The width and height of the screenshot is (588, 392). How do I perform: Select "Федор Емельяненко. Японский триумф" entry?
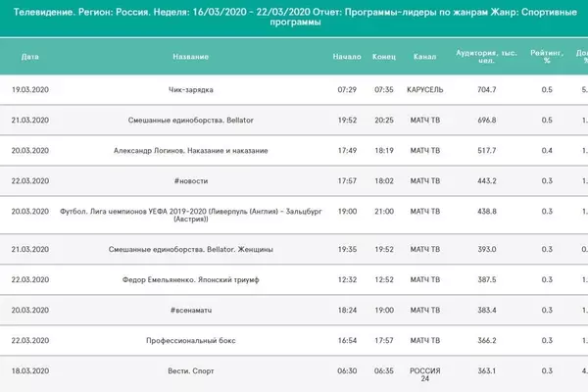tap(189, 279)
